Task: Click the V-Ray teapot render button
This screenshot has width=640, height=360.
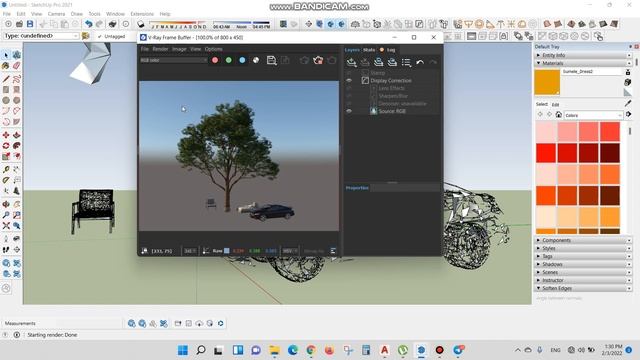Action: point(318,60)
